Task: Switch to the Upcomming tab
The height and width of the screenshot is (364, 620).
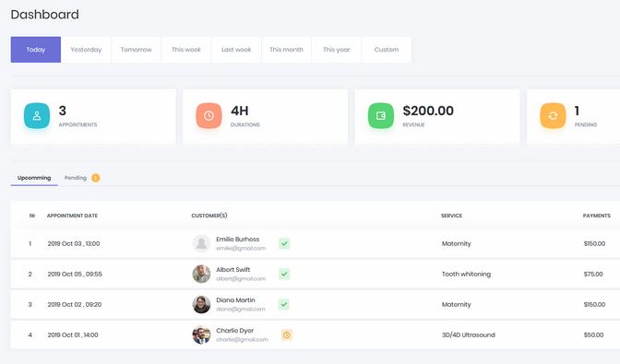Action: point(34,178)
